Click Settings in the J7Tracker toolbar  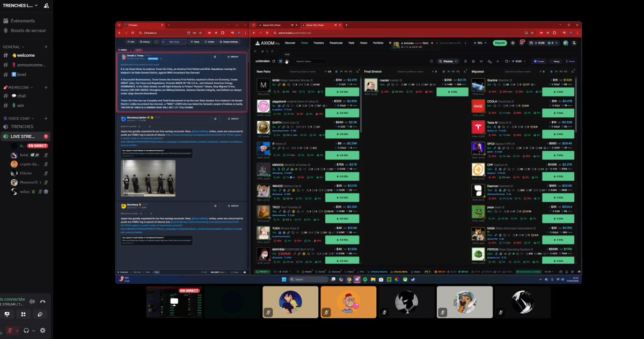(x=145, y=41)
